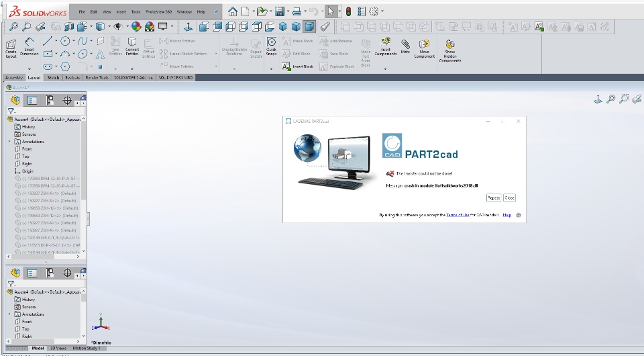The height and width of the screenshot is (356, 644).
Task: Click Show Hidden Components
Action: click(450, 50)
